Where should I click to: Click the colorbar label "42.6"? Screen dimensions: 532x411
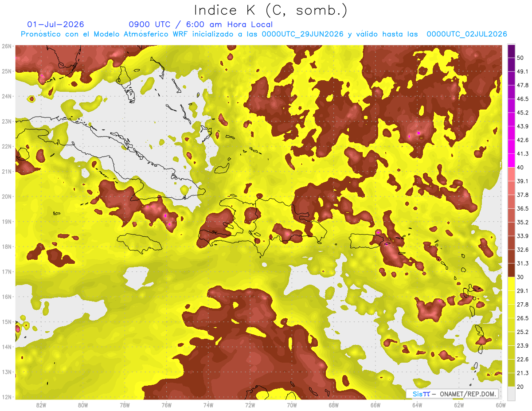click(522, 140)
